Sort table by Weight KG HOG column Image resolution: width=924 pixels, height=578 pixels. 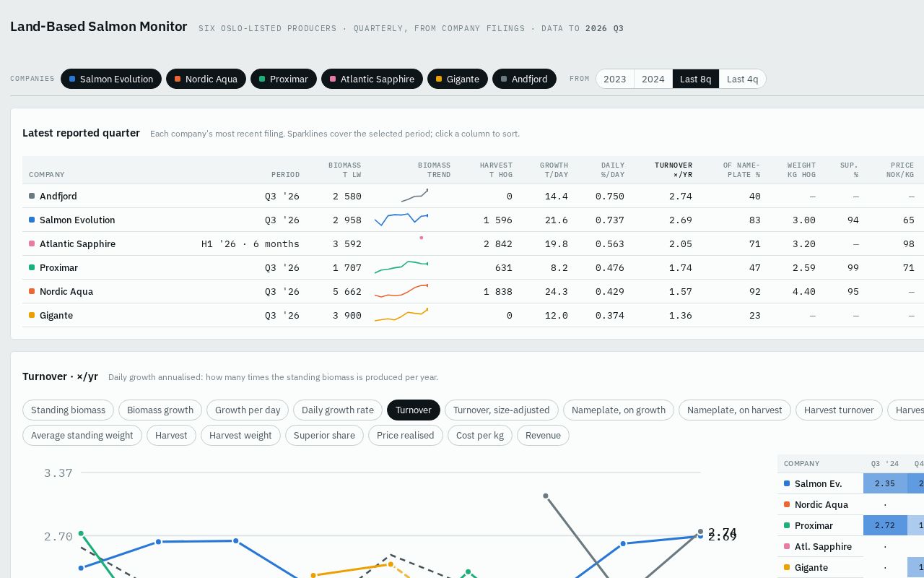796,170
